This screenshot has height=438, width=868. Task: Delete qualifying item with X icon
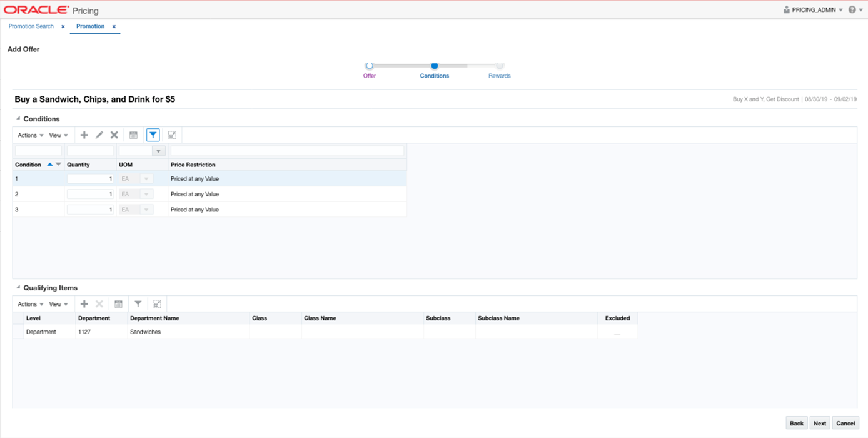(99, 304)
